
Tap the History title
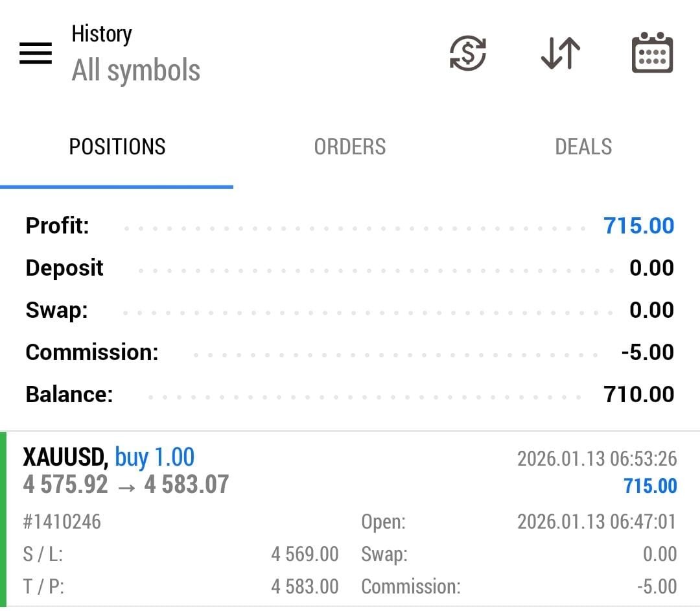tap(102, 34)
